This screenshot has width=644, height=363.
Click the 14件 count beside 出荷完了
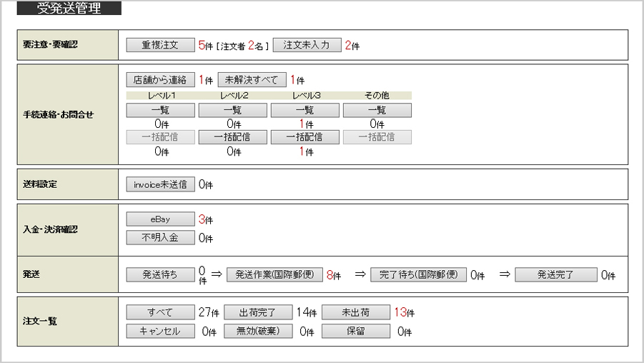pos(307,312)
